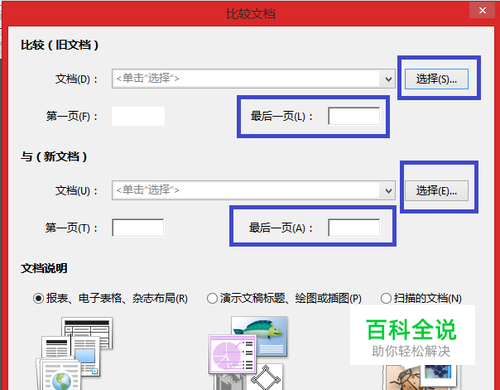Click the 比较（旧文档）section heading
The width and height of the screenshot is (500, 390).
pyautogui.click(x=60, y=45)
